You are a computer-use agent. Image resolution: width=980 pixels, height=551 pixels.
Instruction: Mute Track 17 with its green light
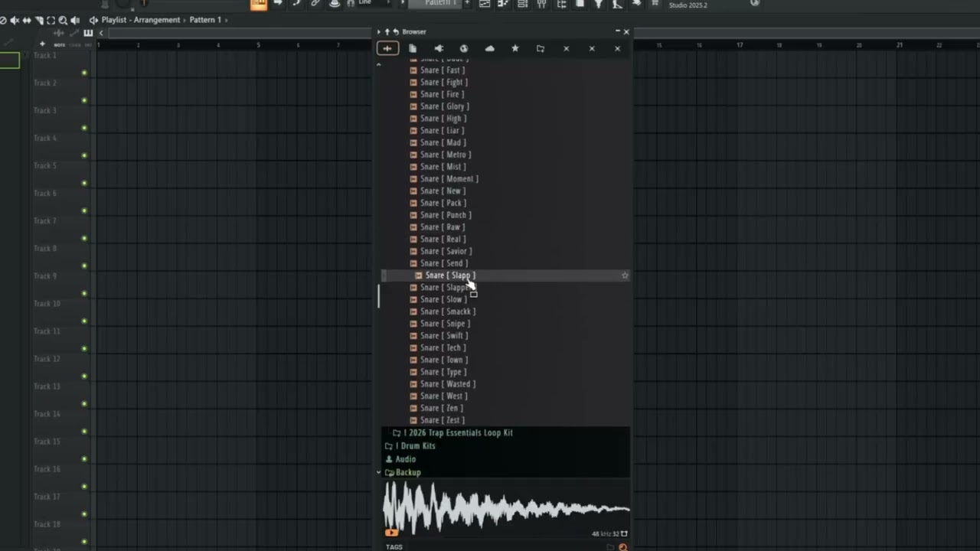84,514
